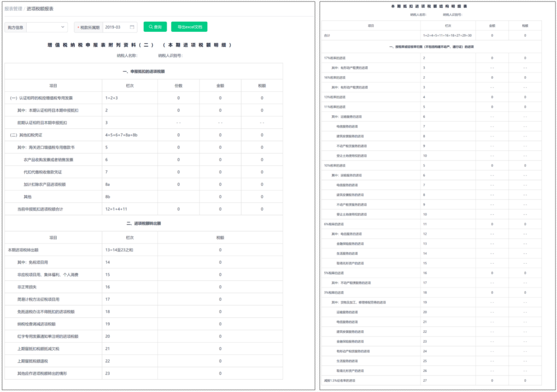Click the row 非正常损失

coord(143,287)
